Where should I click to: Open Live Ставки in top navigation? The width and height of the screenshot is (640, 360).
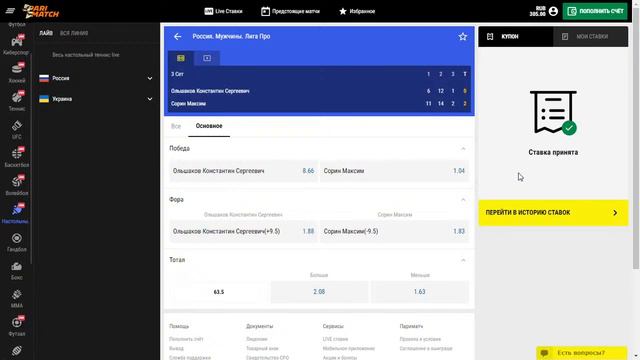tap(223, 11)
